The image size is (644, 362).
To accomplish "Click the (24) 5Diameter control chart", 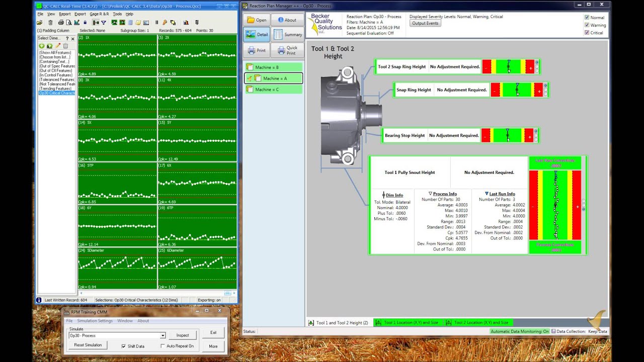I will point(117,268).
